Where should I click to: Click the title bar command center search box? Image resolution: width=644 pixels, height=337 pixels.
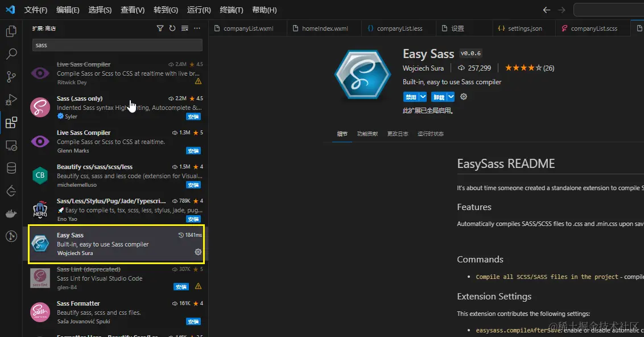pyautogui.click(x=609, y=10)
